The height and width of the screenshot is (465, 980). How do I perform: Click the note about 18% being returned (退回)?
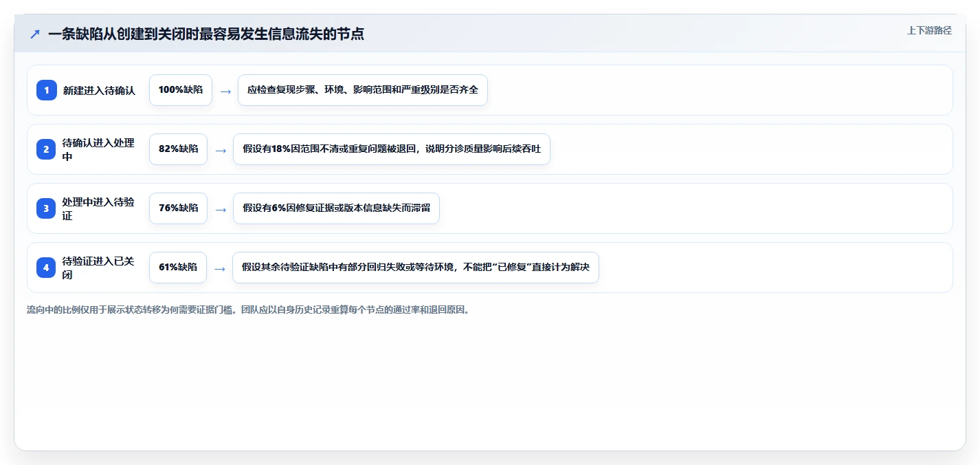(392, 149)
